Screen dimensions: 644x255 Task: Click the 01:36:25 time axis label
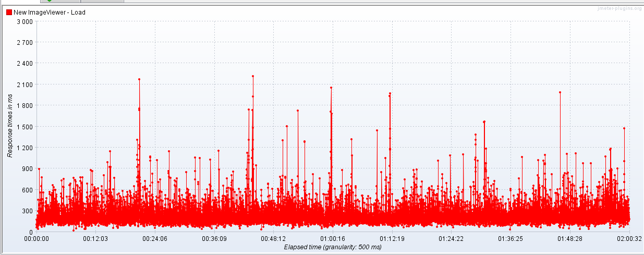pyautogui.click(x=511, y=239)
